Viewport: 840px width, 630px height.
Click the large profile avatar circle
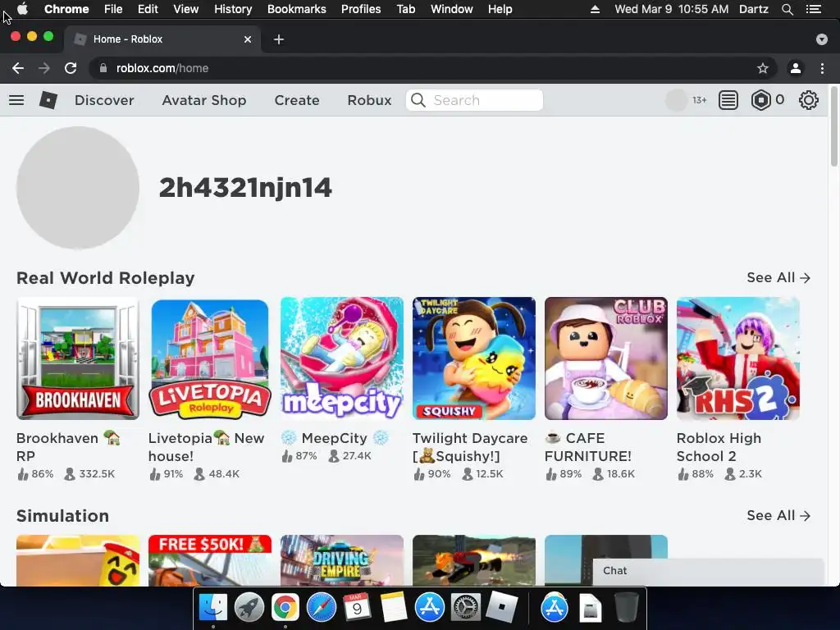(78, 188)
